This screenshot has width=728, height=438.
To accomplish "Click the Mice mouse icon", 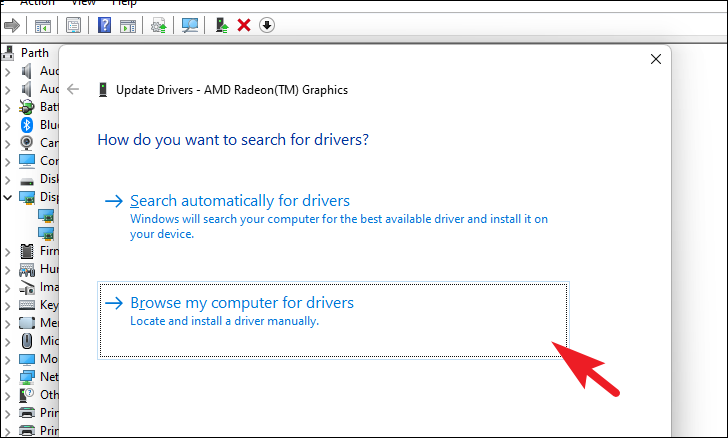I will click(27, 341).
